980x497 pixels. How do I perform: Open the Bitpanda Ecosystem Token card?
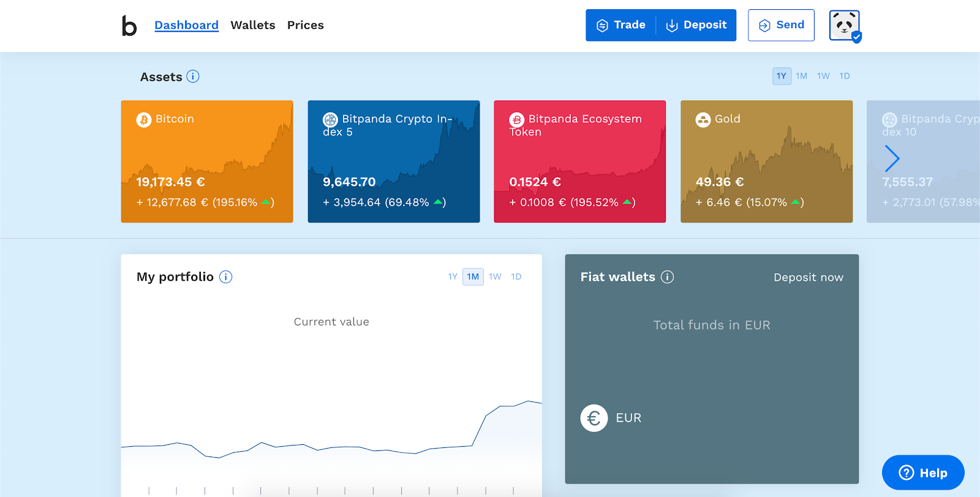[580, 162]
